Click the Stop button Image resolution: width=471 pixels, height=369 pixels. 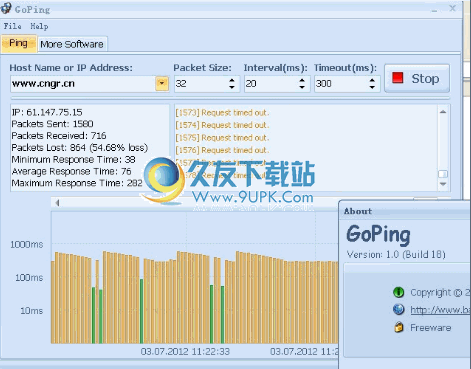pyautogui.click(x=417, y=79)
